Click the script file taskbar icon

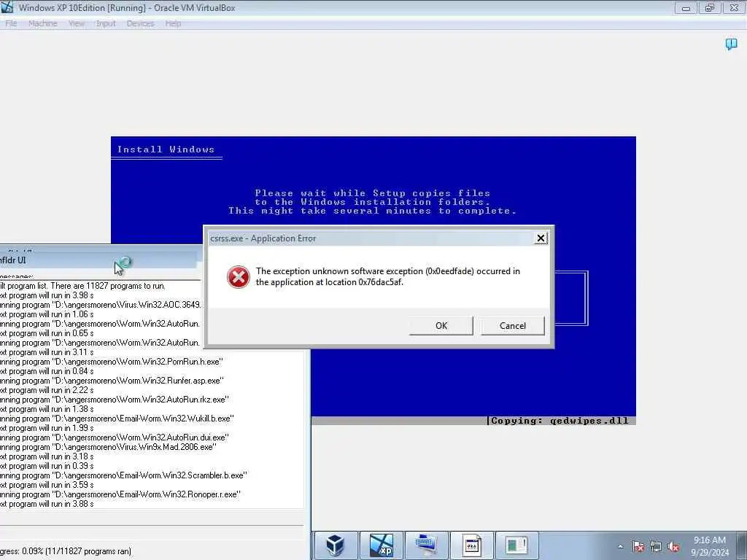point(472,545)
